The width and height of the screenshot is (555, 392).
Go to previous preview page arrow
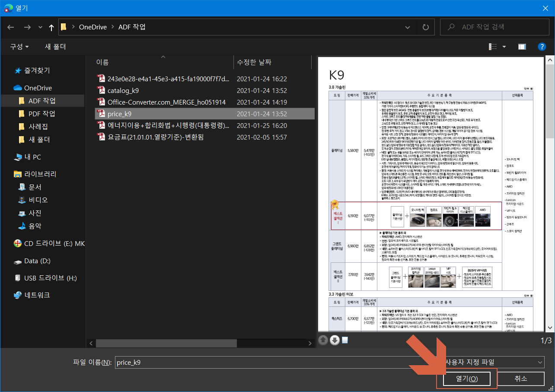(323, 340)
